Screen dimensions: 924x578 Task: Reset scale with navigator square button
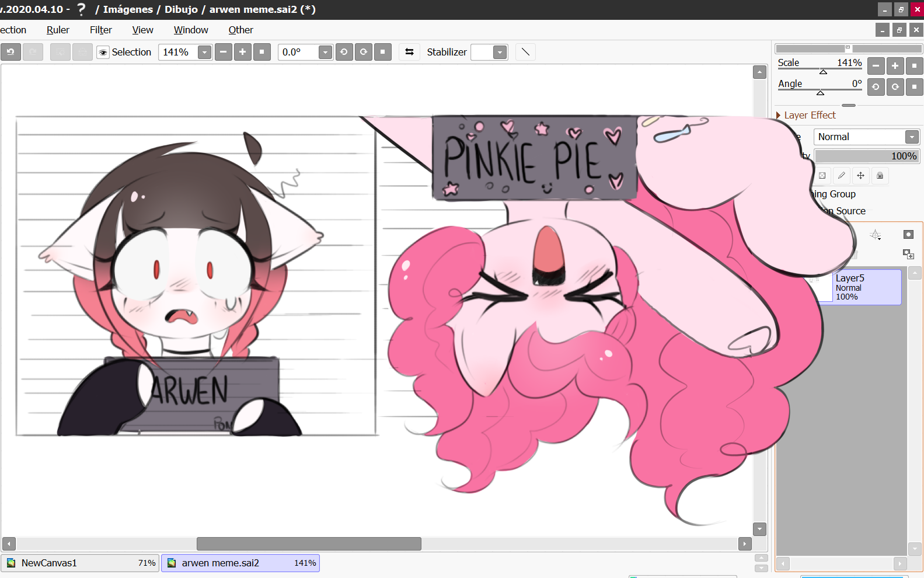click(x=914, y=66)
